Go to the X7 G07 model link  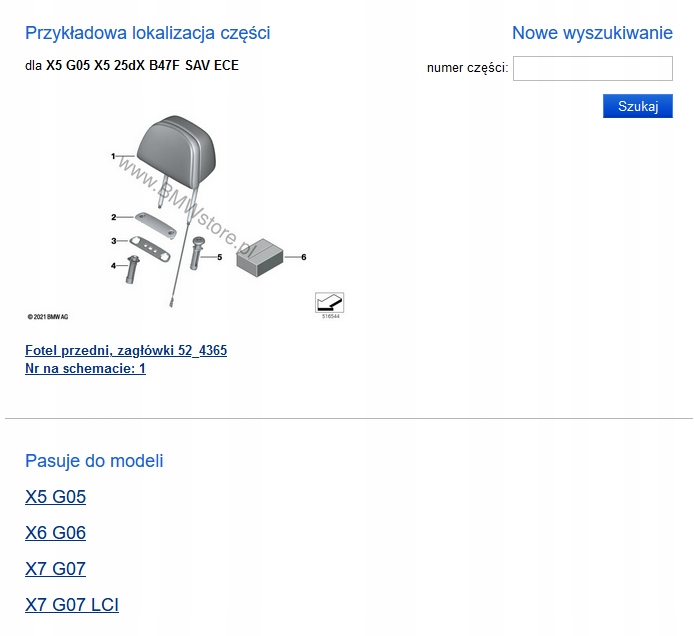tap(55, 569)
